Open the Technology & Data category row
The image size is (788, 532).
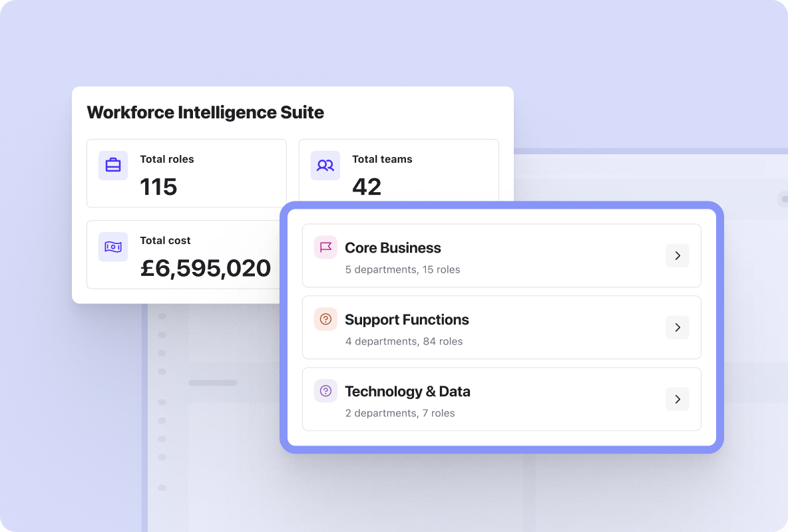click(x=502, y=400)
